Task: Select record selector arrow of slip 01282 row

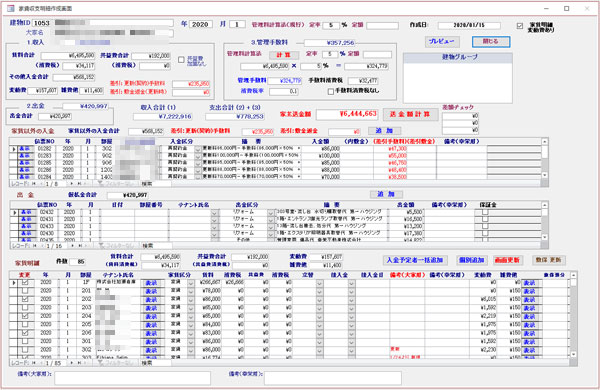Action: (x=14, y=148)
